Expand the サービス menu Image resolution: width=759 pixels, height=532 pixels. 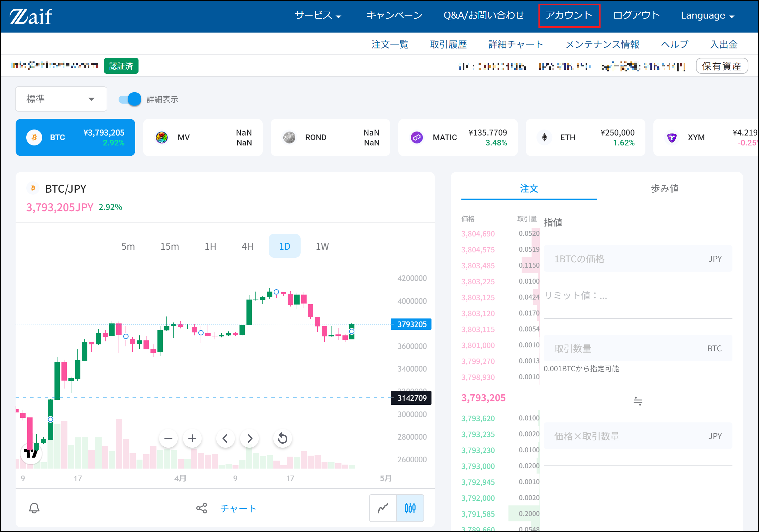(x=318, y=15)
